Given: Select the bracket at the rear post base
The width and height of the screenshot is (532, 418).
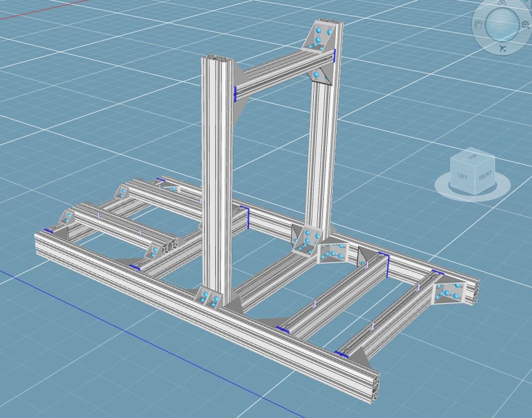Looking at the screenshot, I should pyautogui.click(x=304, y=240).
